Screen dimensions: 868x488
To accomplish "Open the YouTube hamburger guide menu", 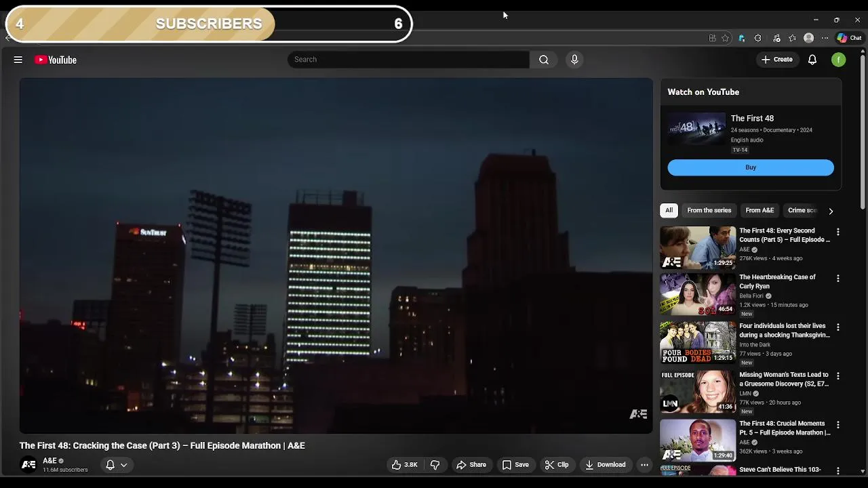I will point(18,60).
